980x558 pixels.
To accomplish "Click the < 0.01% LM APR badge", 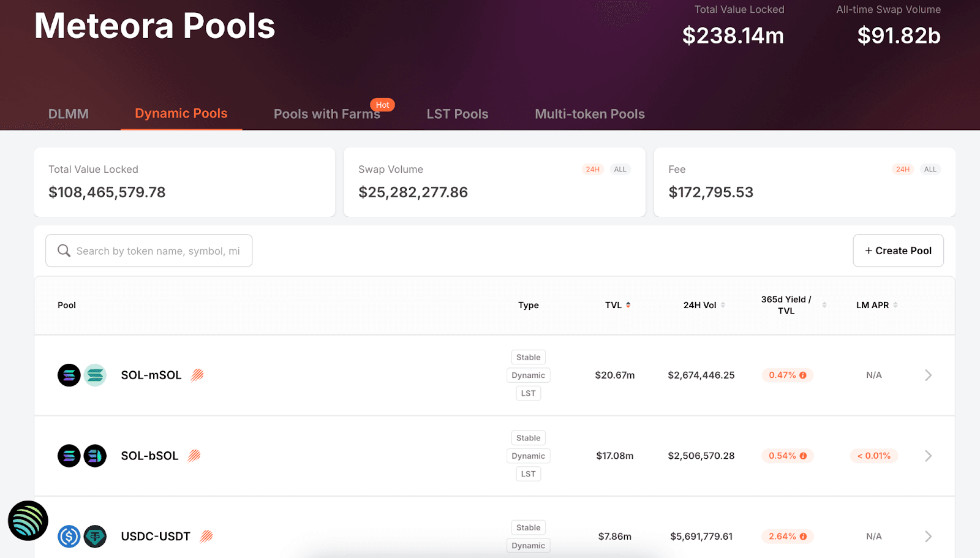I will pos(874,456).
